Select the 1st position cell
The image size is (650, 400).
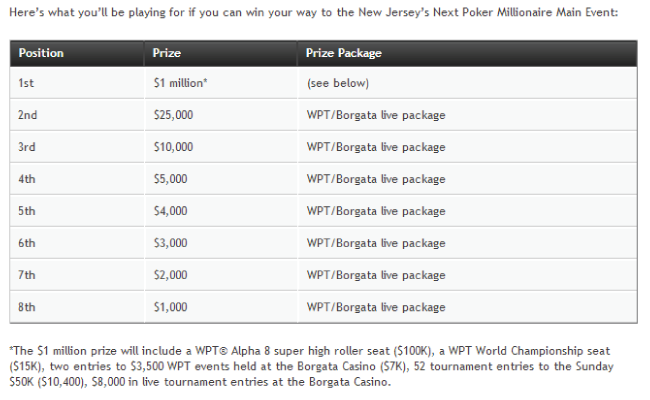click(27, 83)
